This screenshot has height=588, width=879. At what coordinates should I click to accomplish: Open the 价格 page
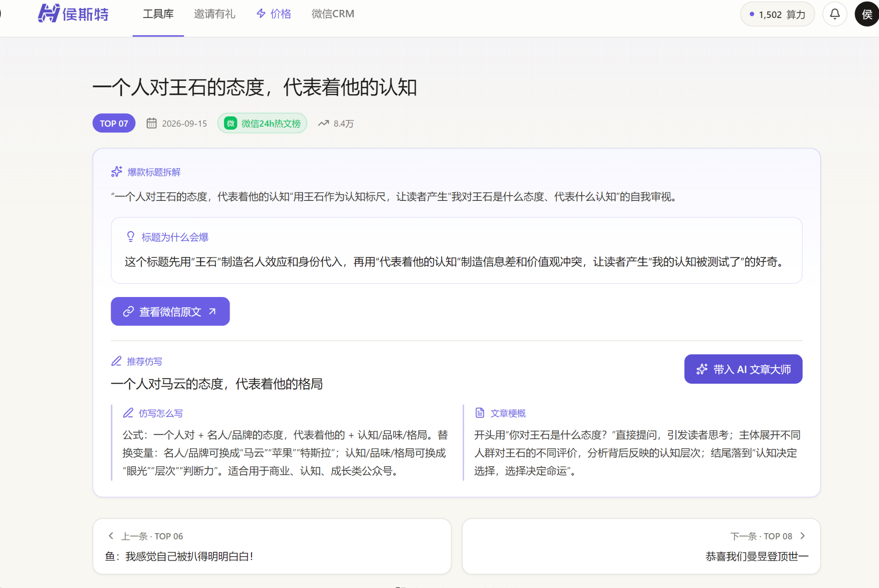[x=274, y=14]
